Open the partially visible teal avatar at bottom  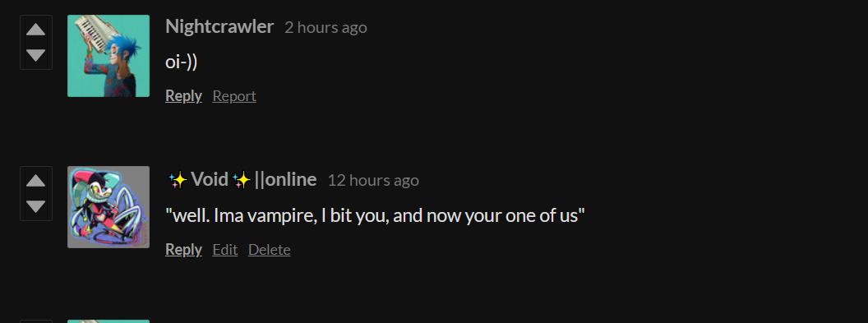click(108, 321)
